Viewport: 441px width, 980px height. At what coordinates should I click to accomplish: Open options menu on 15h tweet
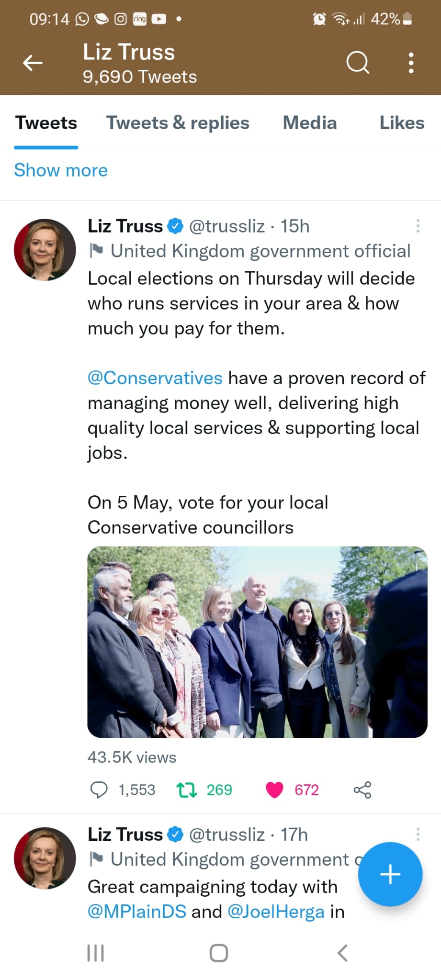click(418, 226)
